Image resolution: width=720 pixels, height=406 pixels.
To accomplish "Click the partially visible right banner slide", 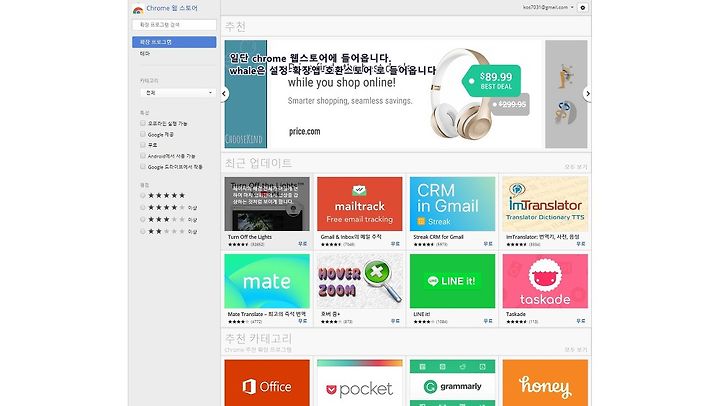I will pos(566,94).
